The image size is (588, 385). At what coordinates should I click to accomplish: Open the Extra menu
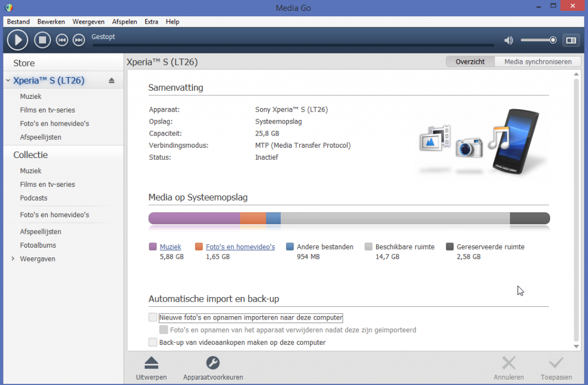click(x=152, y=22)
